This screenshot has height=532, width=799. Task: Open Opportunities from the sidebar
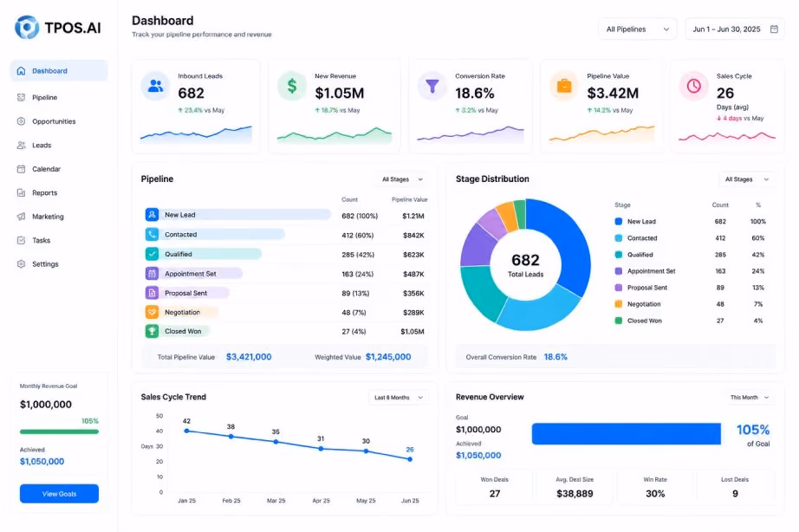click(x=54, y=121)
